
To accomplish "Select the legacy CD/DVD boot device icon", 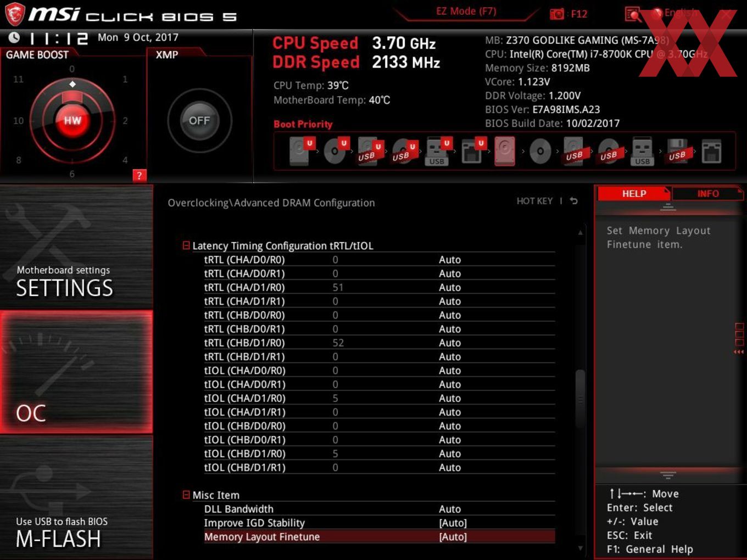I will (540, 151).
